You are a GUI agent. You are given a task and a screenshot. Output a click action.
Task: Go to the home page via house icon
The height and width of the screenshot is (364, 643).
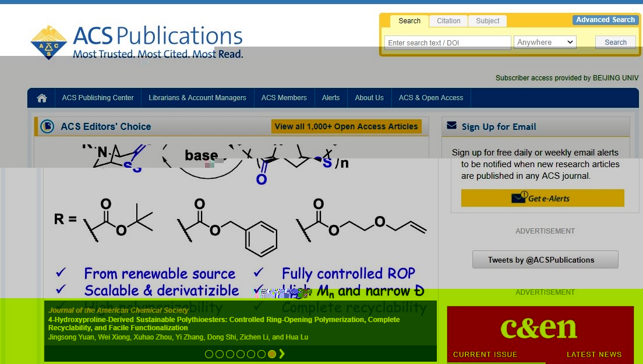(x=42, y=98)
